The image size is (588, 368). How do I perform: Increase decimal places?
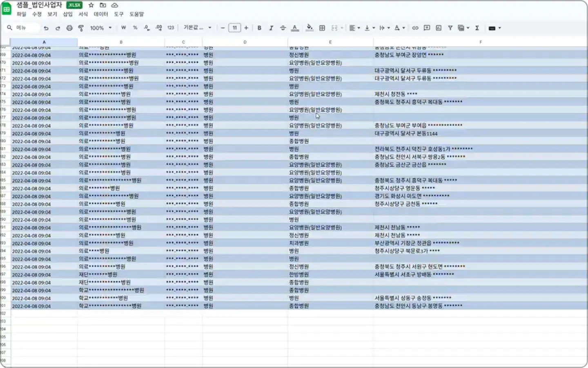158,28
